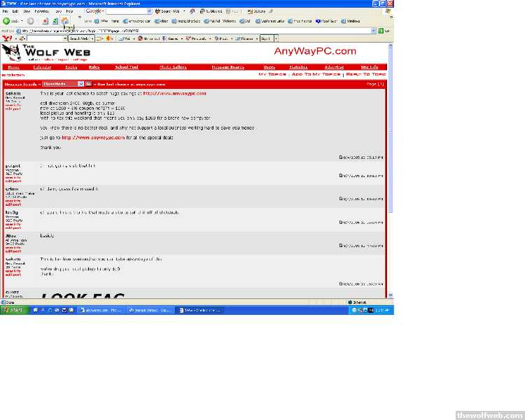Click the Reply To Topic link
This screenshot has height=420, width=525.
point(365,73)
